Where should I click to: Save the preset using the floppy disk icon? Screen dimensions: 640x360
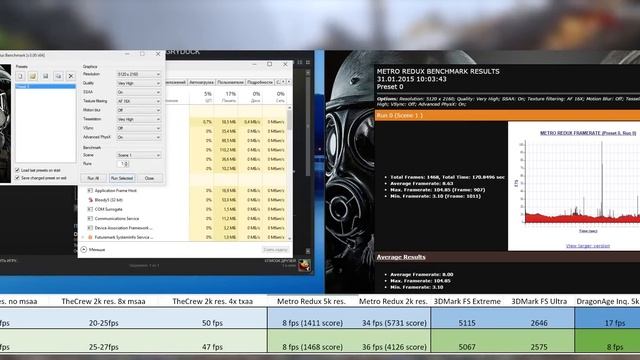(46, 76)
